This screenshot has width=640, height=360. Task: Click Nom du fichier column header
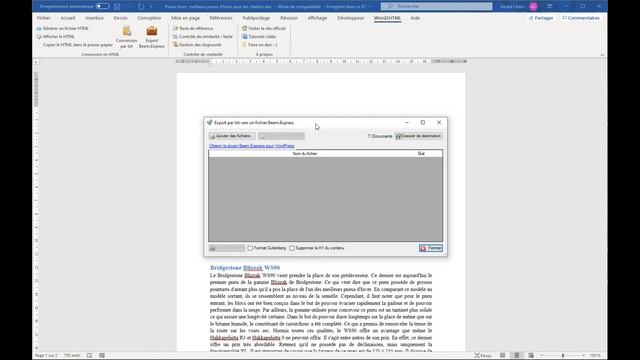click(x=304, y=153)
